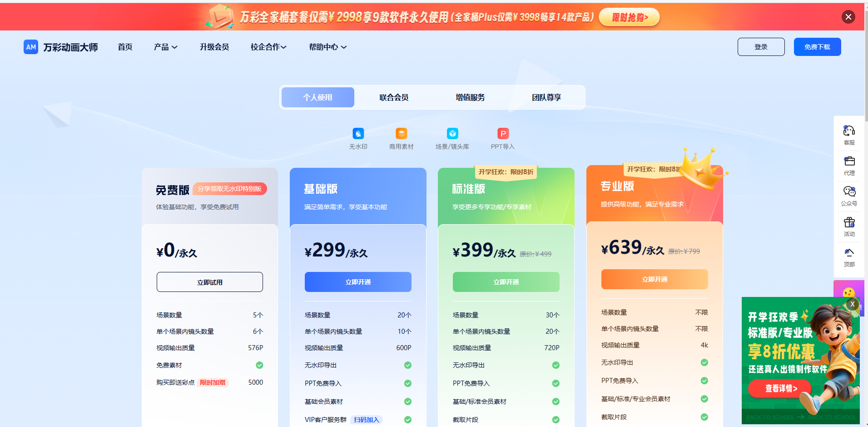This screenshot has width=868, height=427.
Task: Go to 首页 in navigation
Action: pos(125,47)
